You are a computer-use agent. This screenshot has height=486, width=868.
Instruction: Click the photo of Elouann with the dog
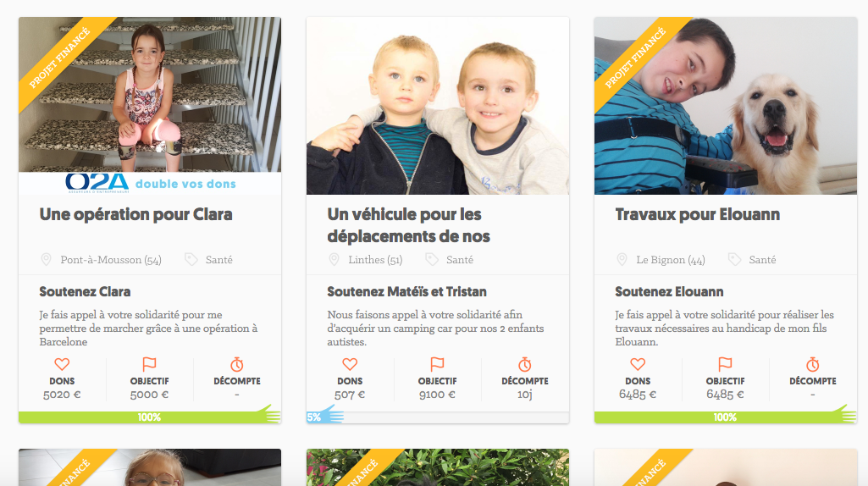(726, 106)
